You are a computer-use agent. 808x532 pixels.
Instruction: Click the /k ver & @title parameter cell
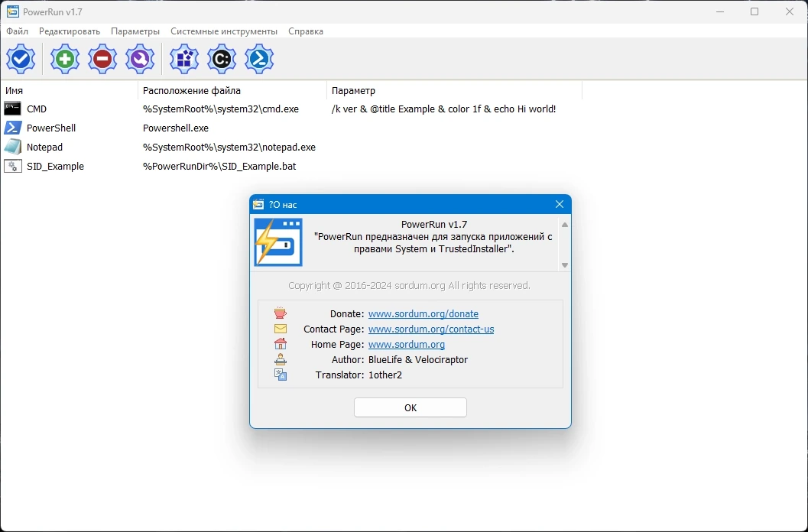click(443, 109)
